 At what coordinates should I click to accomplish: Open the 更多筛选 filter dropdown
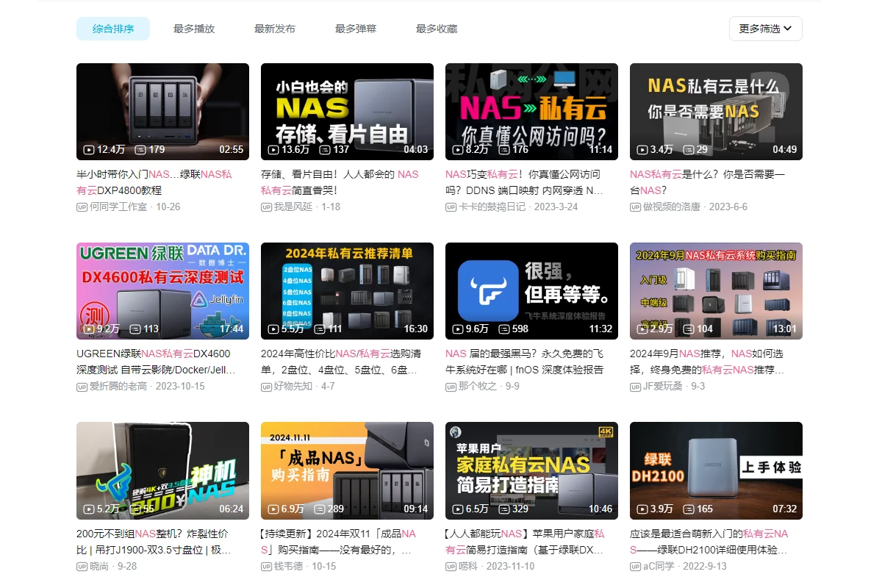click(765, 29)
